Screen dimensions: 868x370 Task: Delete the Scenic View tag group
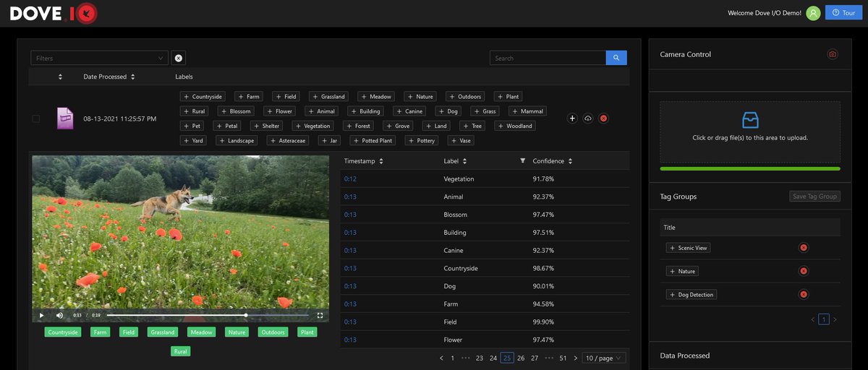pos(803,248)
